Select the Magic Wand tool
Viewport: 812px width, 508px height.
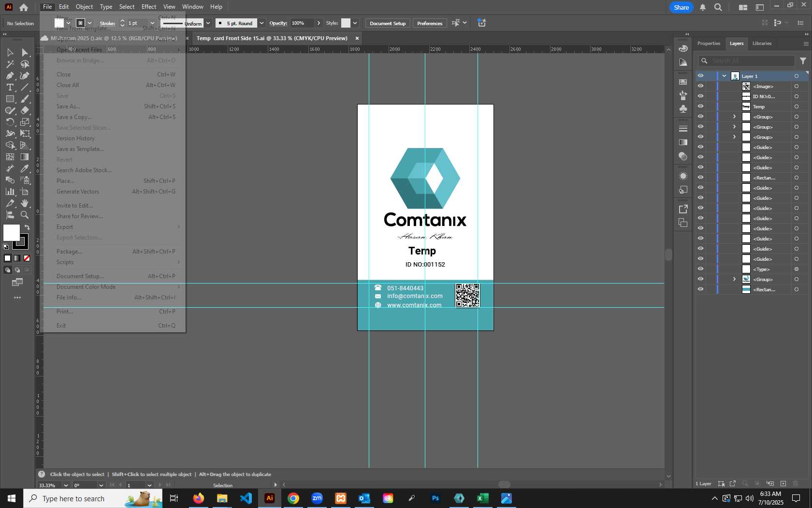[x=10, y=64]
